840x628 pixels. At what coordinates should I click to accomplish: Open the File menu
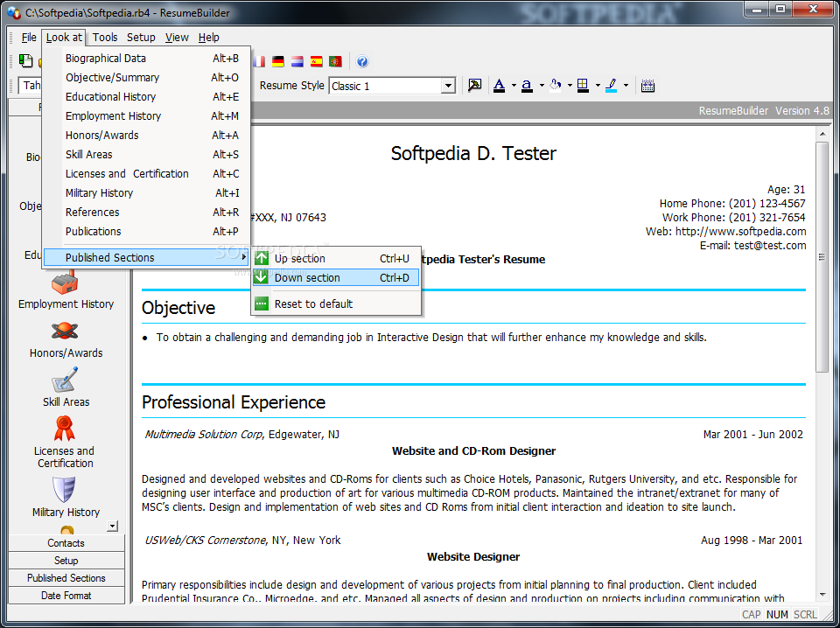click(29, 38)
